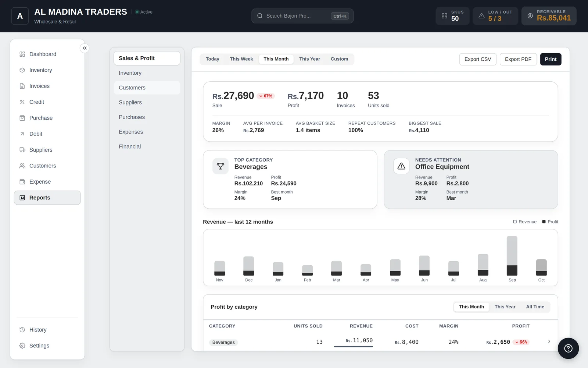Image resolution: width=588 pixels, height=368 pixels.
Task: Click the Beverages category tag in table
Action: tap(223, 342)
